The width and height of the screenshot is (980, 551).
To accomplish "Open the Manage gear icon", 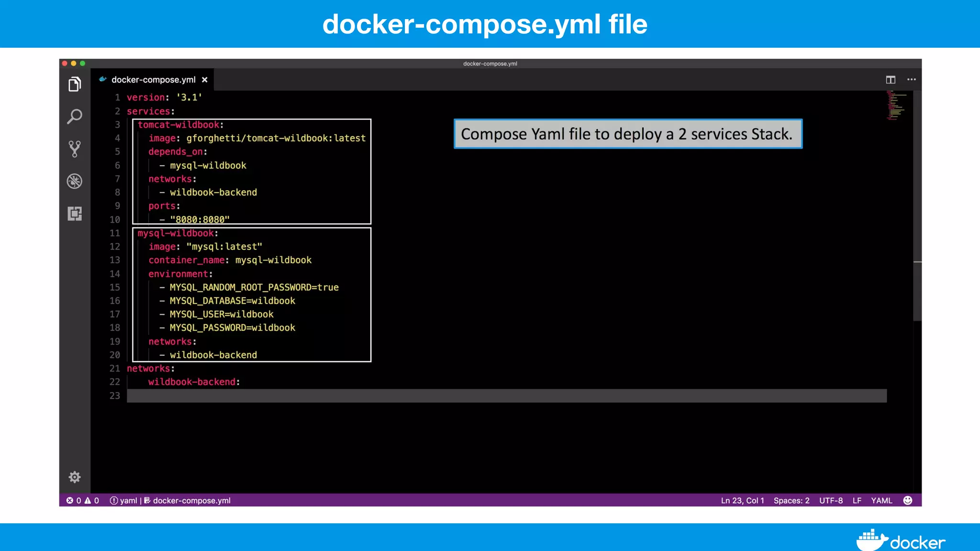I will (x=75, y=477).
